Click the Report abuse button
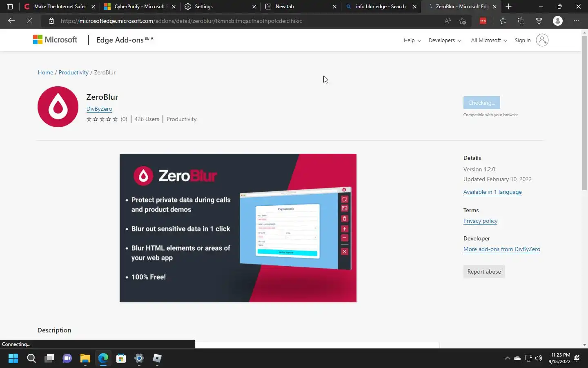The width and height of the screenshot is (588, 368). point(484,272)
